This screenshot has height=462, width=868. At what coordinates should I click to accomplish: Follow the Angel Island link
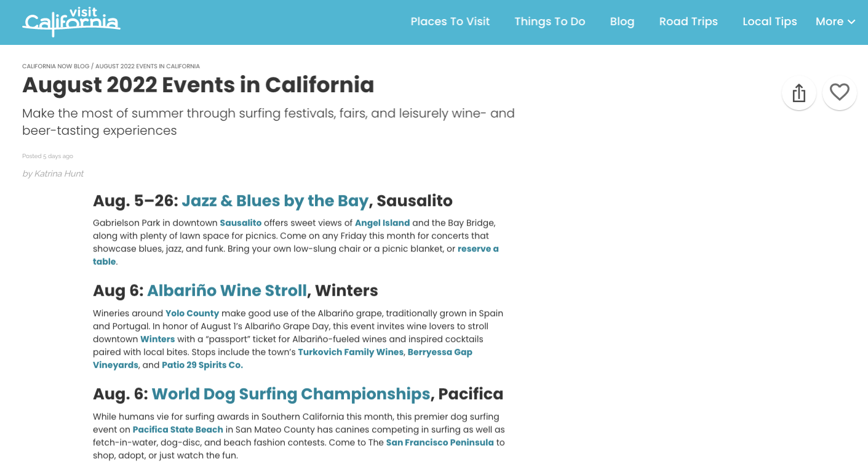pyautogui.click(x=383, y=223)
